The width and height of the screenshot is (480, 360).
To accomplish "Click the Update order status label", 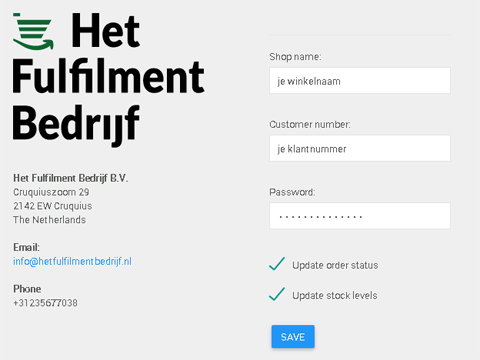I will [x=335, y=265].
